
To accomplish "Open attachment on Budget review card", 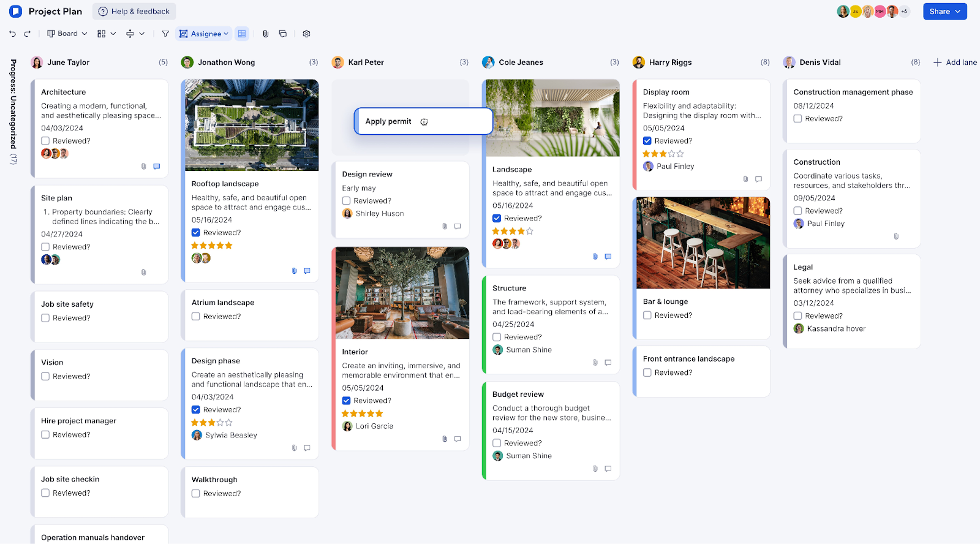I will 595,469.
